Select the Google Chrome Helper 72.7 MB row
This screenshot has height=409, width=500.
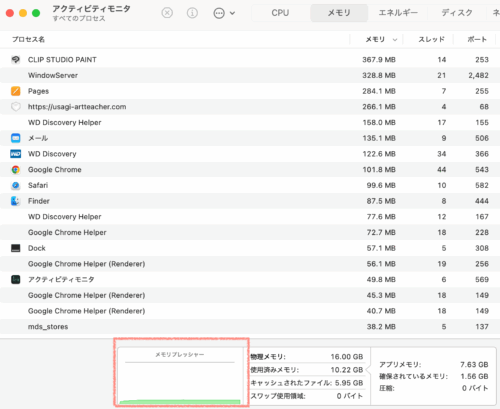(250, 232)
